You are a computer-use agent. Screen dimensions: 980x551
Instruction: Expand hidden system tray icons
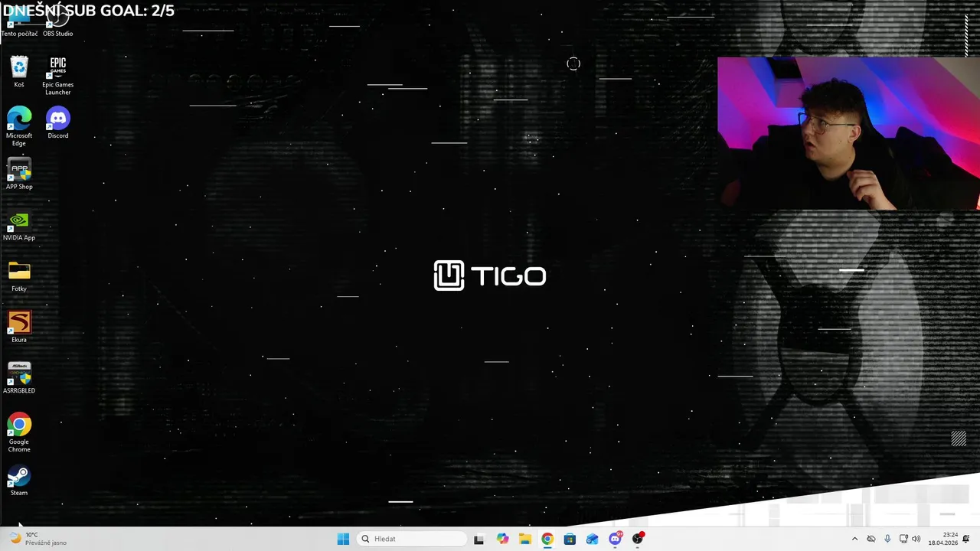(x=854, y=539)
